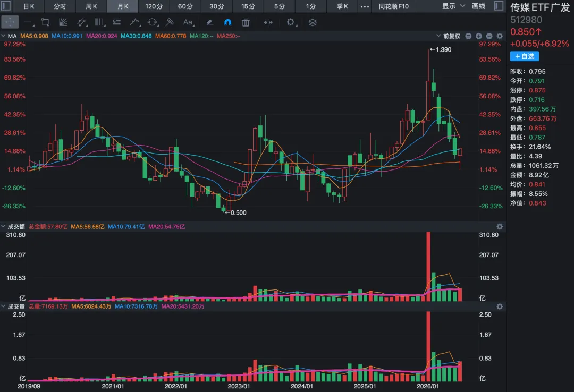
Task: Add stock via +自选 button
Action: click(525, 56)
